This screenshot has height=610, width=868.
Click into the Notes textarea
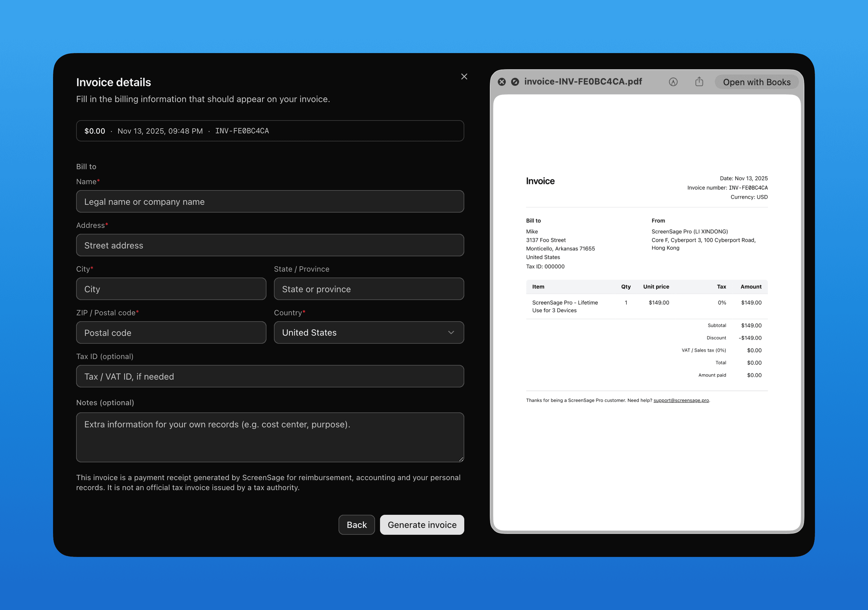270,437
